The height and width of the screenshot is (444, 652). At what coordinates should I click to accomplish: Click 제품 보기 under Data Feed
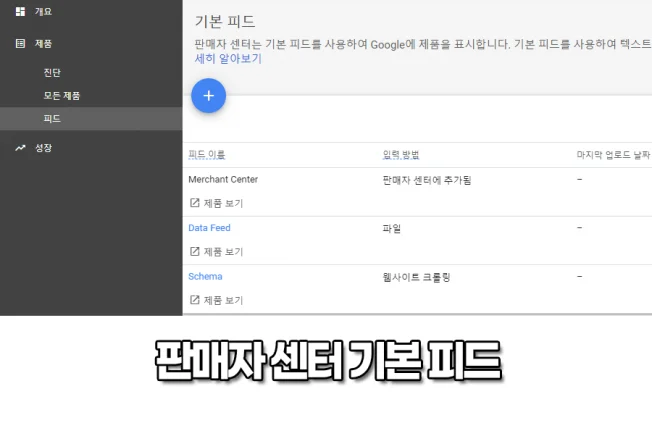223,252
